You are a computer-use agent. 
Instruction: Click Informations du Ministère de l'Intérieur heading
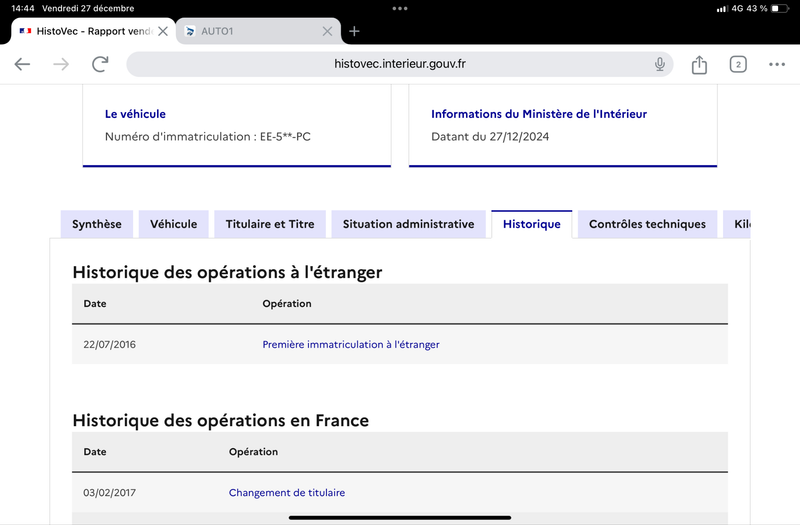pyautogui.click(x=539, y=114)
